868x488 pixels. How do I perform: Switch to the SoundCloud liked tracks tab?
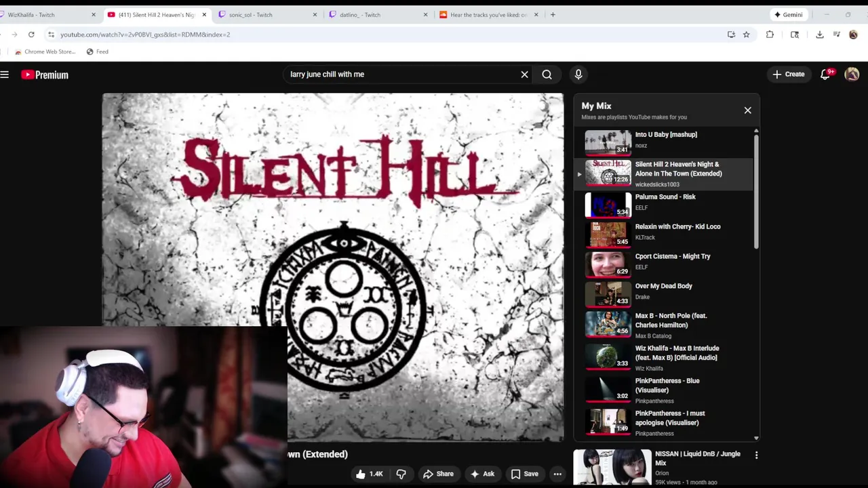point(488,14)
